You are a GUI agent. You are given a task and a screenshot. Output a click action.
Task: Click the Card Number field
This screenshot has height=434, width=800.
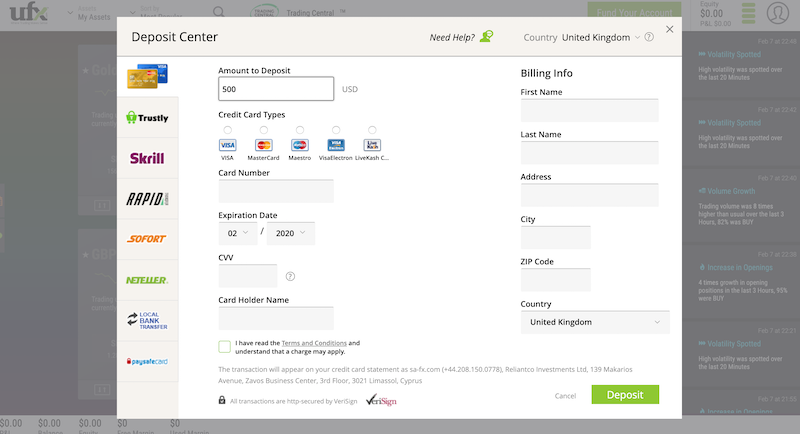point(276,191)
